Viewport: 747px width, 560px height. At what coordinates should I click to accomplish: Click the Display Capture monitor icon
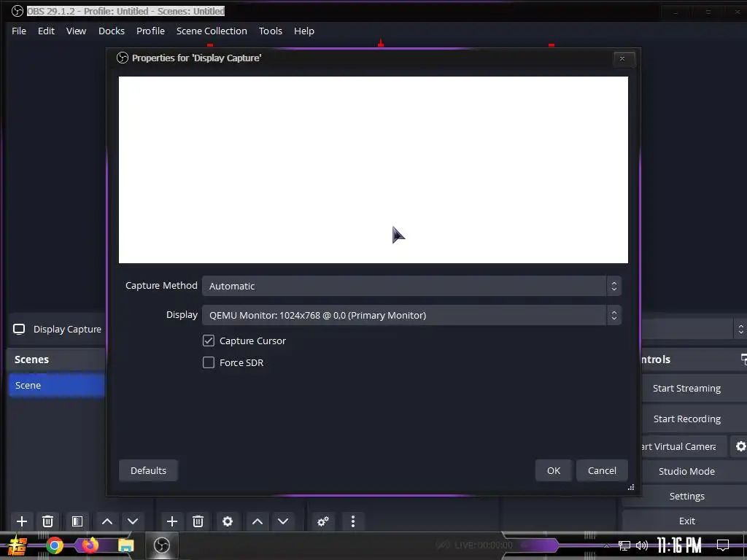coord(19,329)
